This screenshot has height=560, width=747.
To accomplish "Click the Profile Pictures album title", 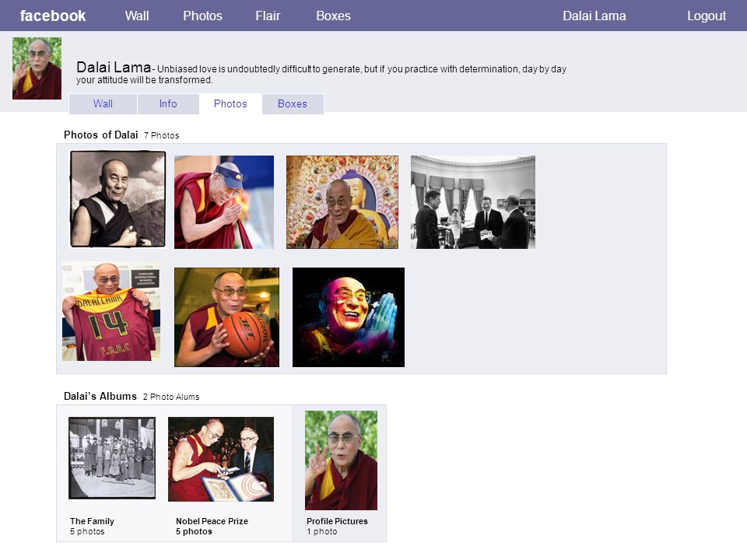I will coord(337,521).
